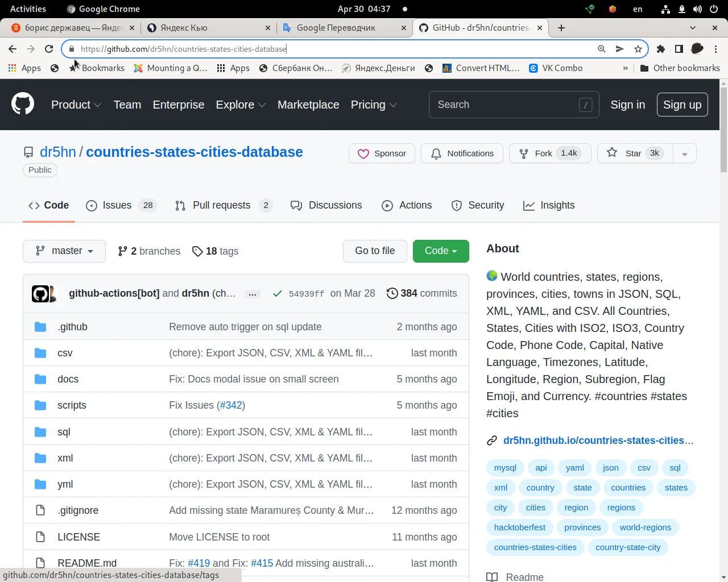The width and height of the screenshot is (728, 582).
Task: Click the Notifications button
Action: (x=462, y=153)
